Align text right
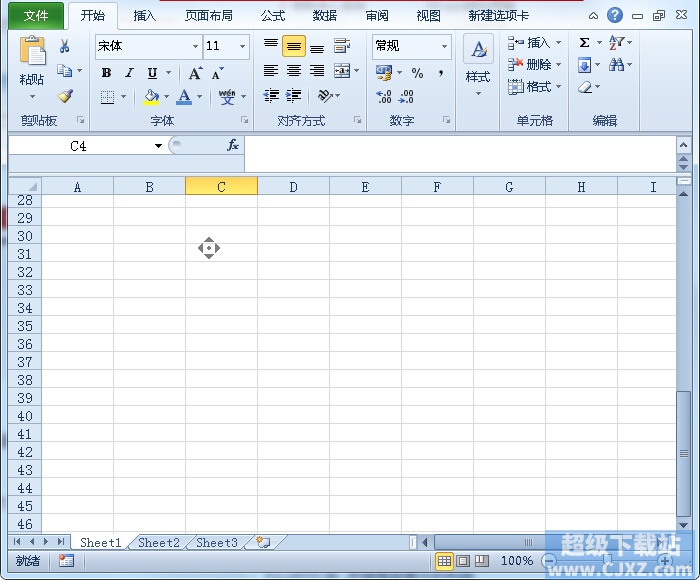The image size is (700, 580). tap(317, 71)
